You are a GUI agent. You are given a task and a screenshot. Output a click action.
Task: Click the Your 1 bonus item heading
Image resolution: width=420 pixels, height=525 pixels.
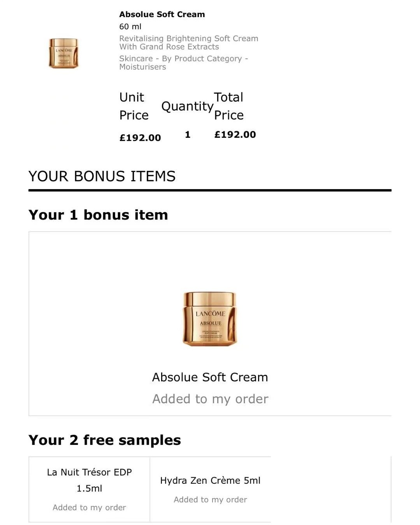pyautogui.click(x=98, y=215)
